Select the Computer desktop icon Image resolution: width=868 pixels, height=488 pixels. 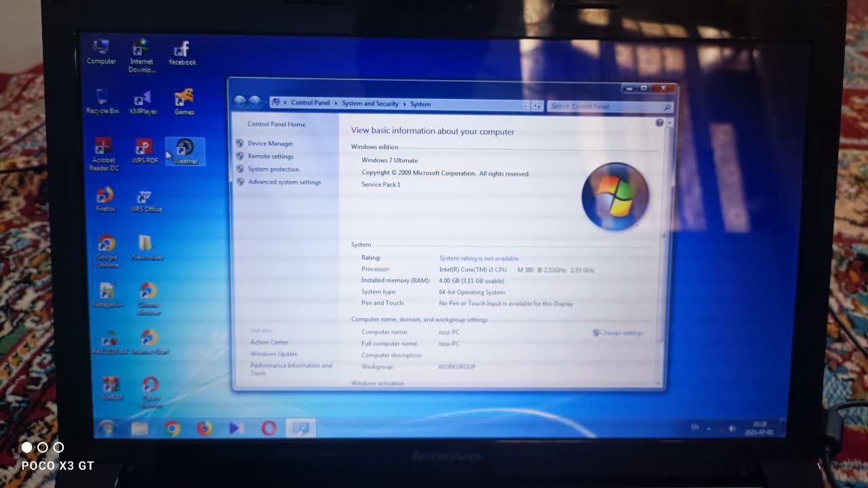(x=101, y=52)
